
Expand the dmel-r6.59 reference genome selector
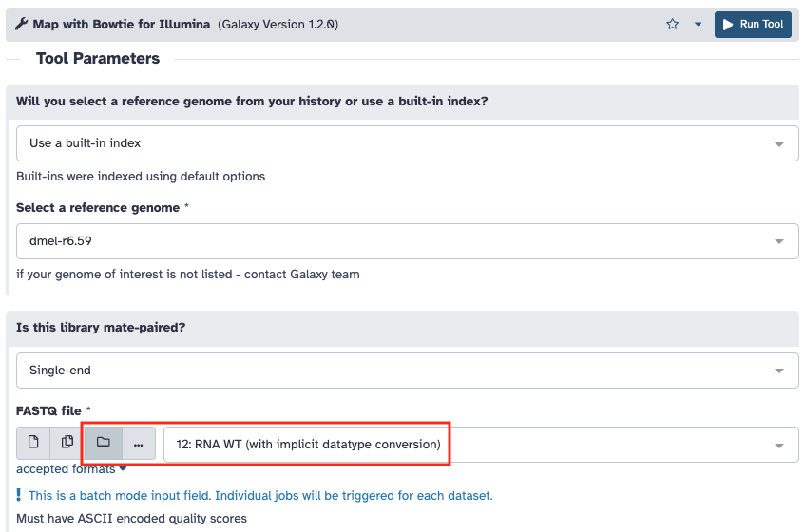click(x=407, y=241)
